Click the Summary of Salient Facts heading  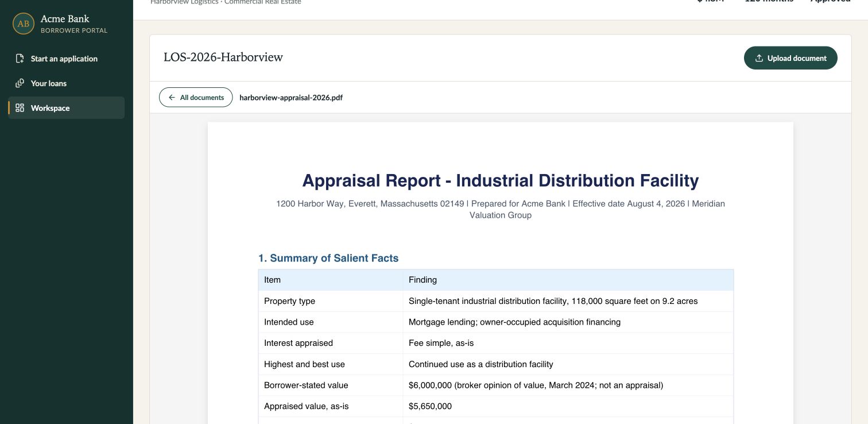coord(328,258)
